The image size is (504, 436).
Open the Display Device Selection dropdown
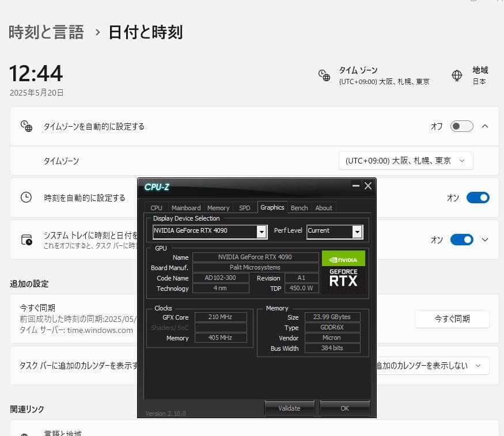pos(260,231)
